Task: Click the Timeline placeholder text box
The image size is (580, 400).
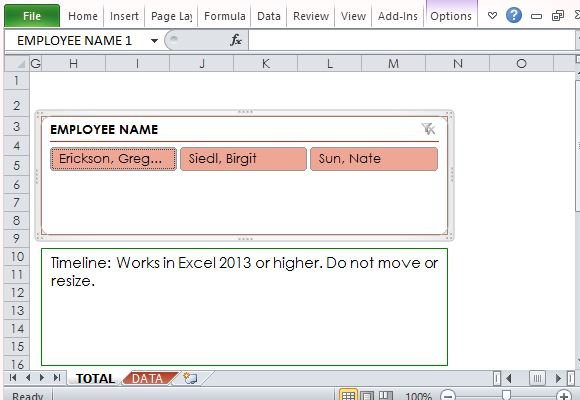Action: (245, 307)
